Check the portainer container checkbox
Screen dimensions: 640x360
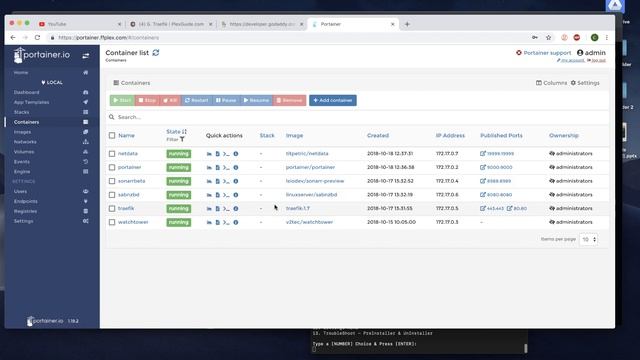pos(112,167)
